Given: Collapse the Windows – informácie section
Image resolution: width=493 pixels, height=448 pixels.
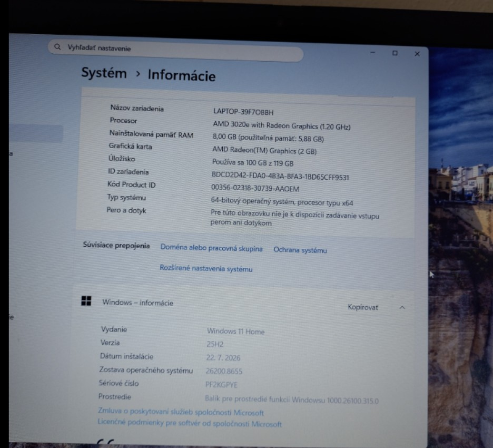Looking at the screenshot, I should 402,307.
